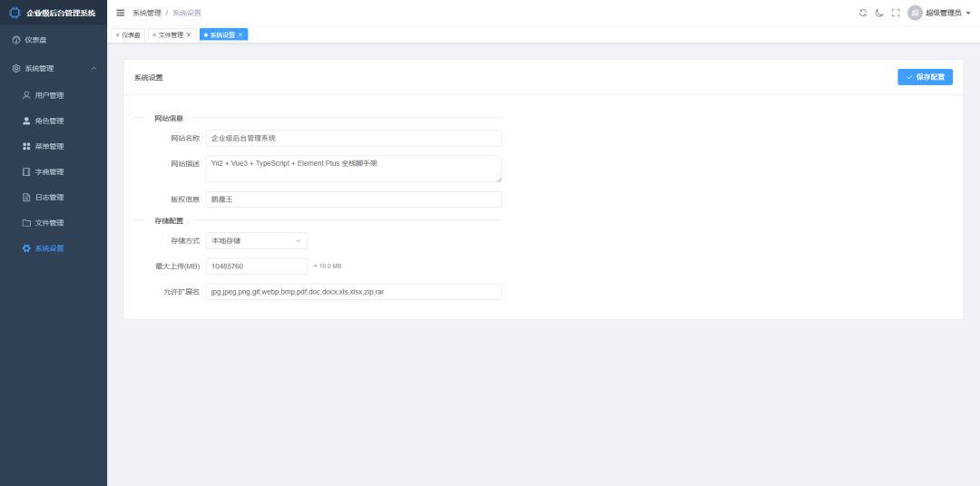980x486 pixels.
Task: Click the 存储配置 section heading
Action: pyautogui.click(x=169, y=220)
